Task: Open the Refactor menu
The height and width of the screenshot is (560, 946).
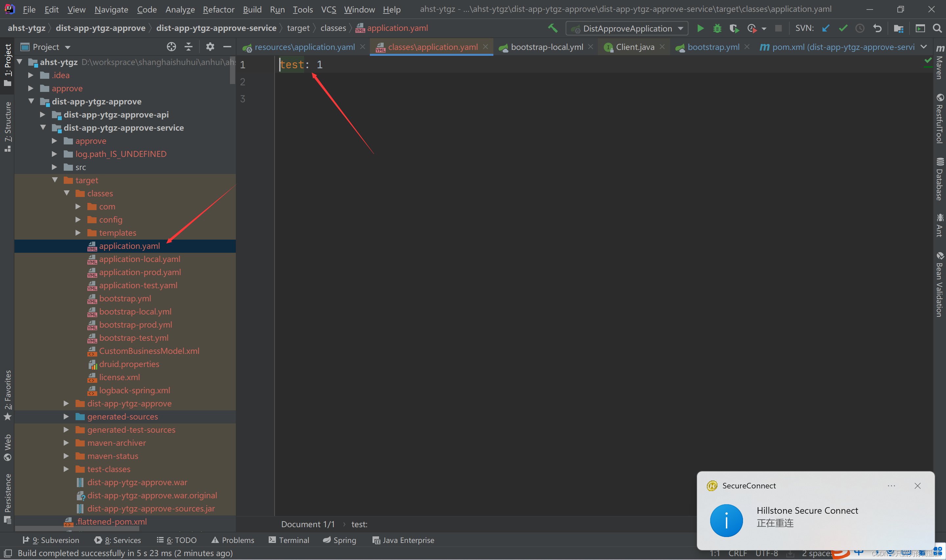Action: [x=218, y=10]
